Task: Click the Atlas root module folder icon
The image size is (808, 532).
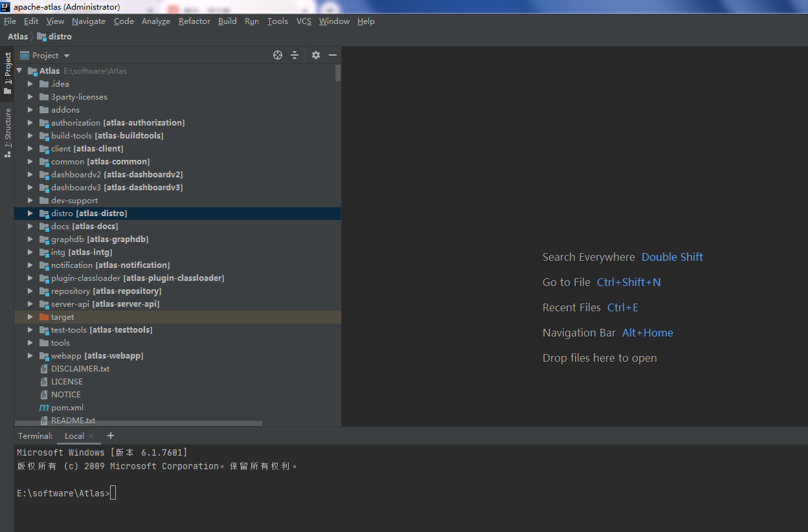Action: tap(32, 71)
